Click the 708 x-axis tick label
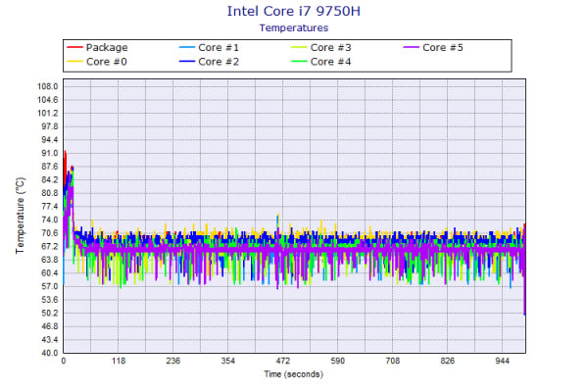Viewport: 588px width, 392px height. (393, 361)
